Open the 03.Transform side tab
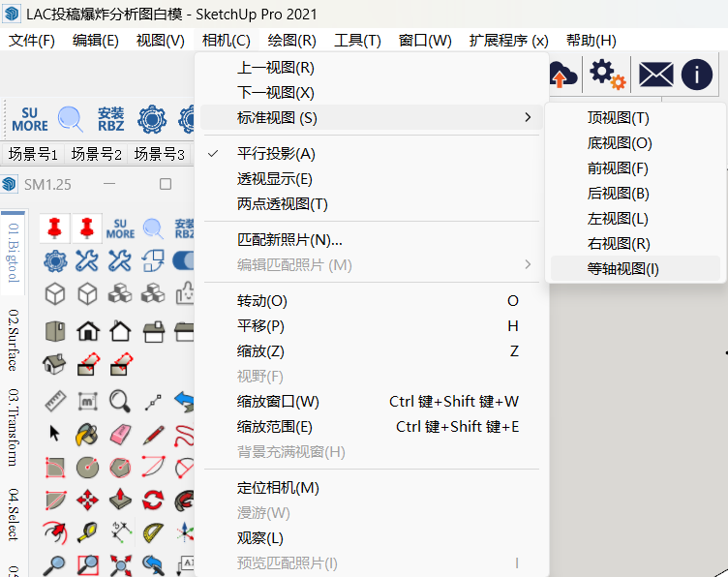The width and height of the screenshot is (728, 577). coord(14,428)
